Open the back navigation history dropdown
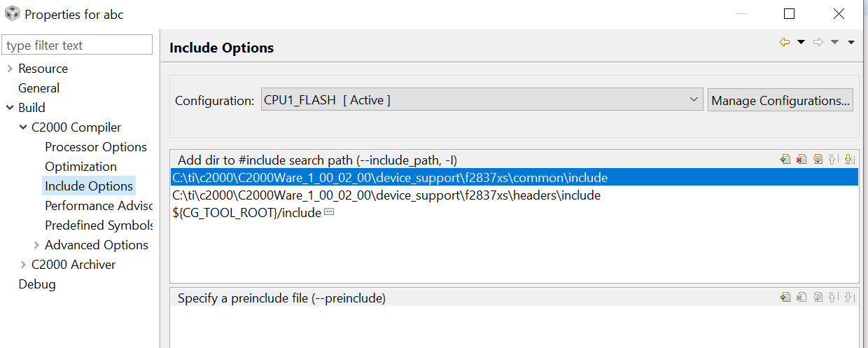This screenshot has width=868, height=348. coord(801,43)
